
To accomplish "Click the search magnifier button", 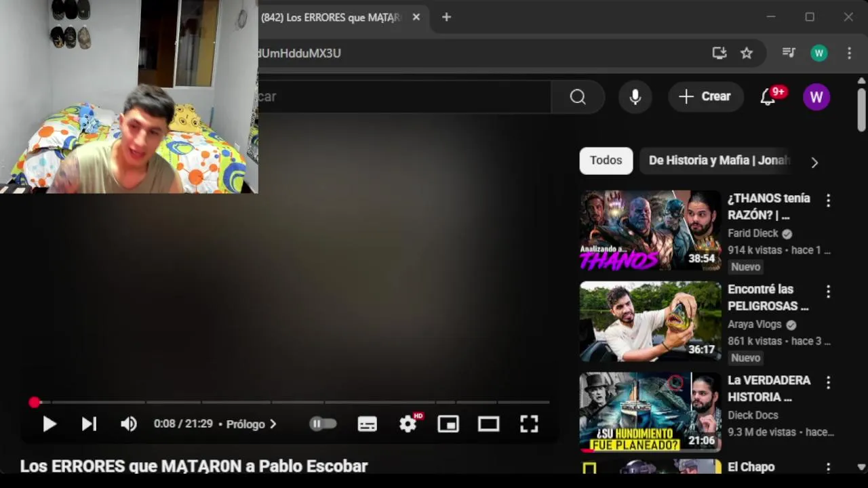I will click(578, 97).
